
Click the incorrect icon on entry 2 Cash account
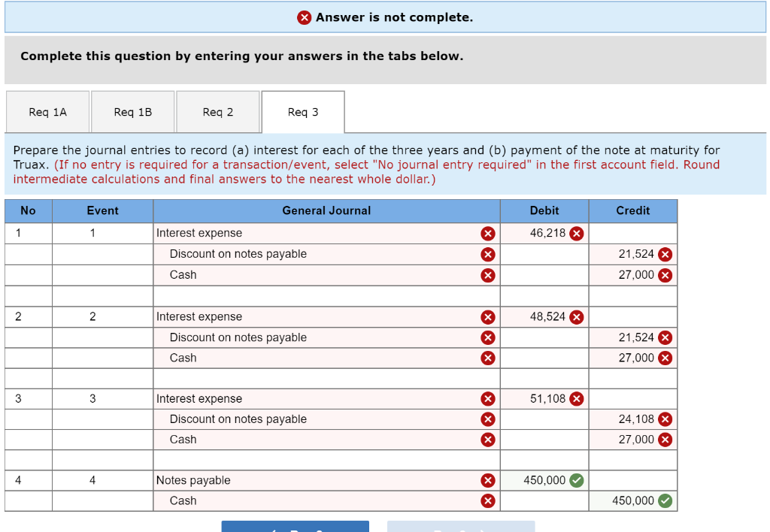487,358
